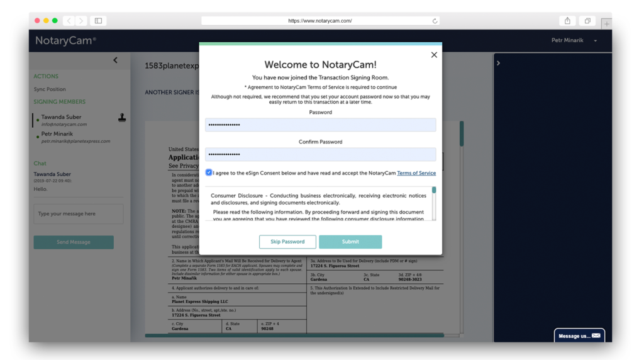Screen dimensions: 644x360
Task: Click petr.minarik@planetexpress.com email text
Action: click(75, 141)
